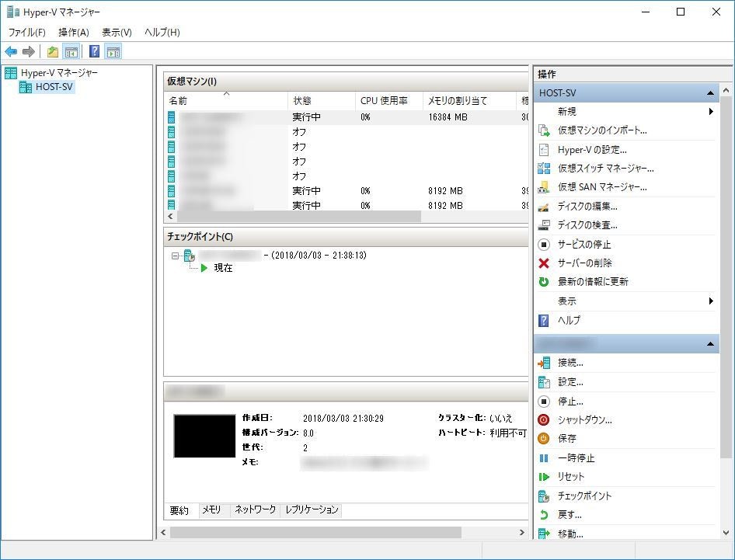This screenshot has height=560, width=735.
Task: Select the 要約 tab
Action: (x=179, y=510)
